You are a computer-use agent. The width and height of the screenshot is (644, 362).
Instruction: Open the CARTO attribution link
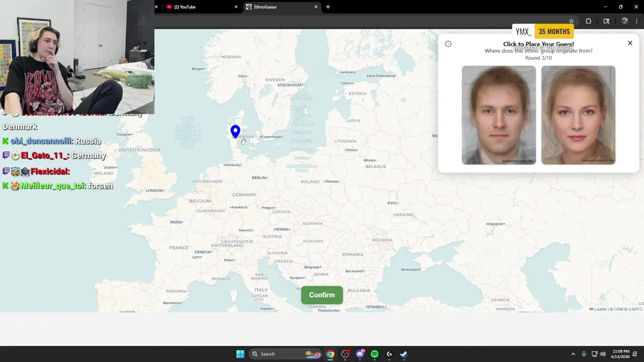pyautogui.click(x=635, y=309)
